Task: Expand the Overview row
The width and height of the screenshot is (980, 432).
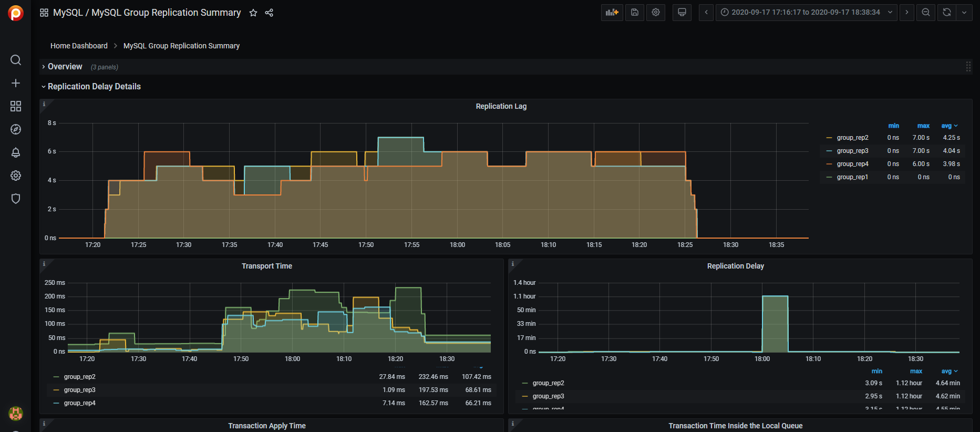Action: 65,67
